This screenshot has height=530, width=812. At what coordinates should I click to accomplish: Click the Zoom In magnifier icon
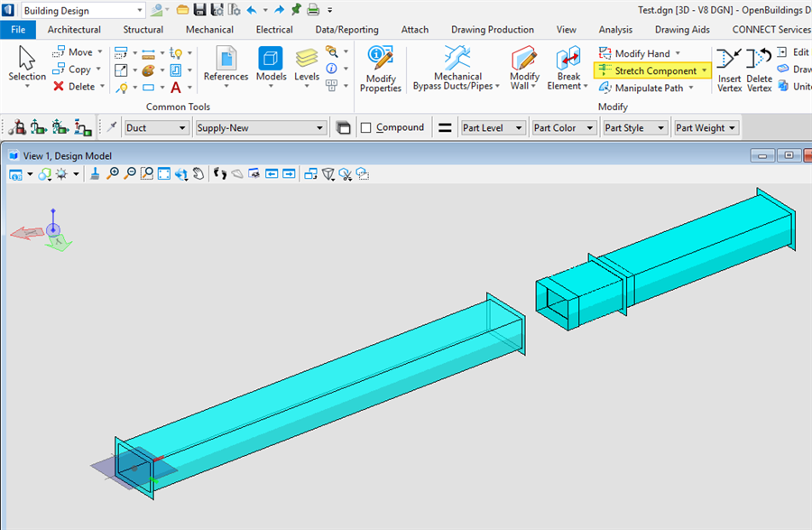coord(113,173)
